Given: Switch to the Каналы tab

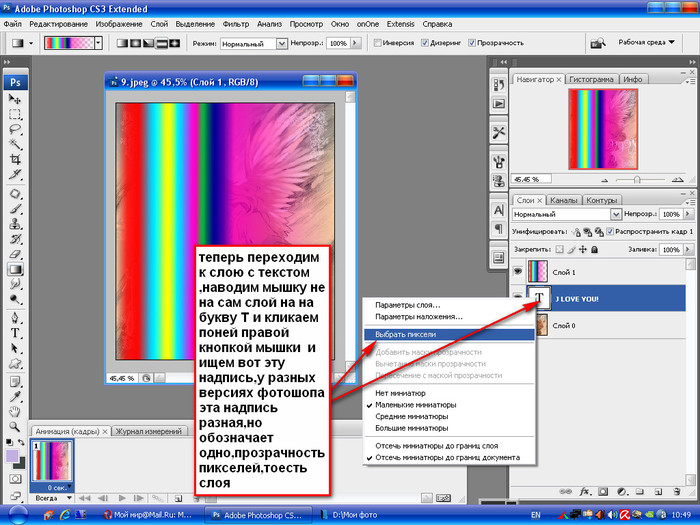Looking at the screenshot, I should tap(563, 200).
